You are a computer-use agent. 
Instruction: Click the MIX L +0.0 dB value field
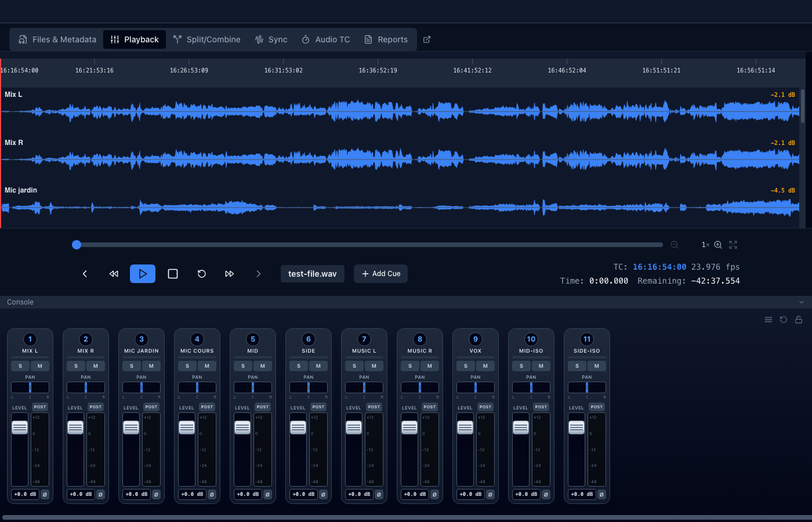coord(25,495)
